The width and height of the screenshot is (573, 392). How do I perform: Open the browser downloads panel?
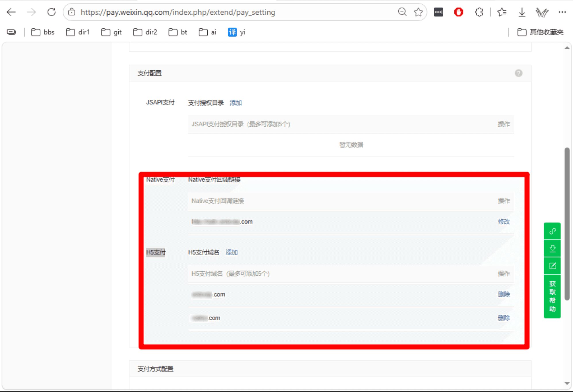tap(522, 12)
